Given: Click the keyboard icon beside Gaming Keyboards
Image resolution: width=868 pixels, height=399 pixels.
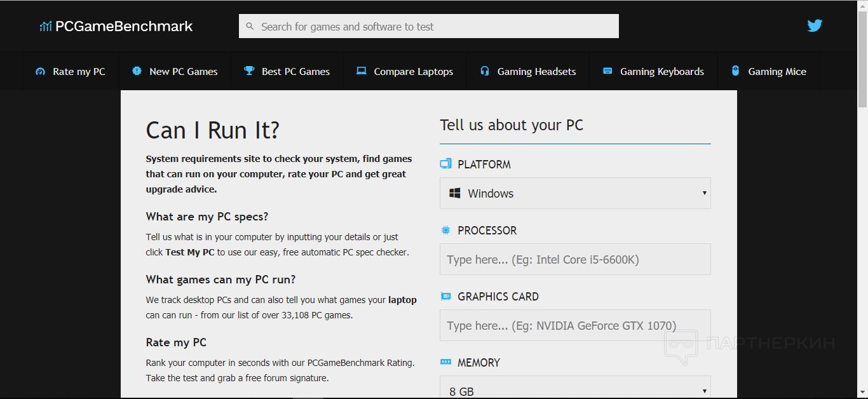Looking at the screenshot, I should [607, 71].
